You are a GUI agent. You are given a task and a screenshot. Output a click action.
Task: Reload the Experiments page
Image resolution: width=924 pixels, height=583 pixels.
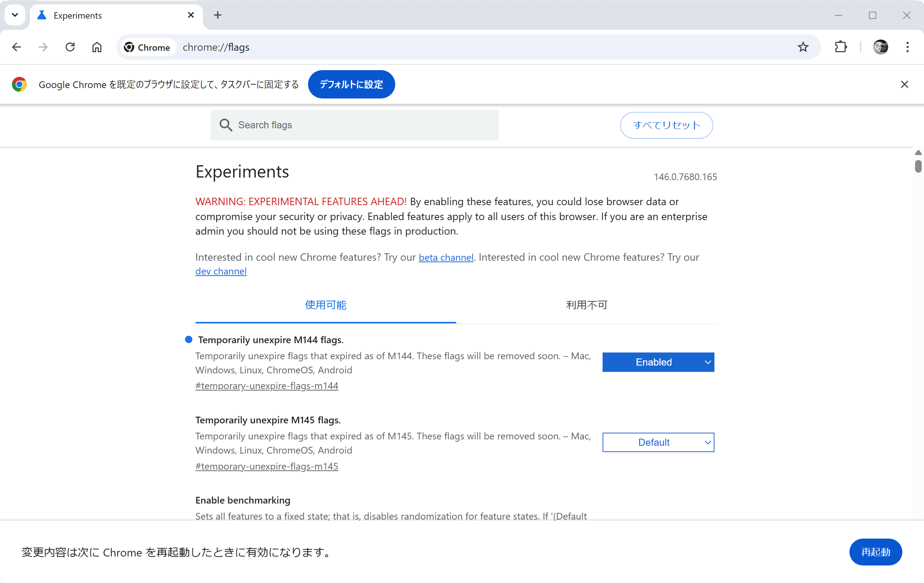pos(70,47)
